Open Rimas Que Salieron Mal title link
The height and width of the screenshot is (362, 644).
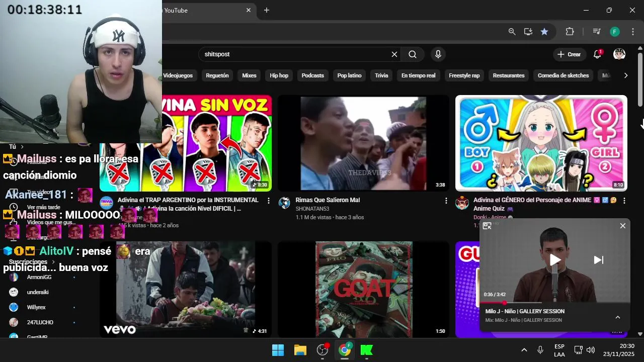pyautogui.click(x=328, y=200)
